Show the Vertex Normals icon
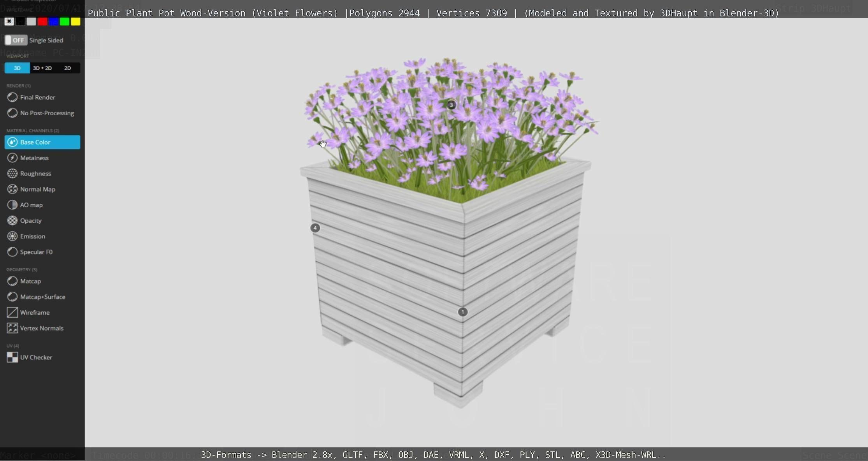The width and height of the screenshot is (868, 461). tap(12, 328)
